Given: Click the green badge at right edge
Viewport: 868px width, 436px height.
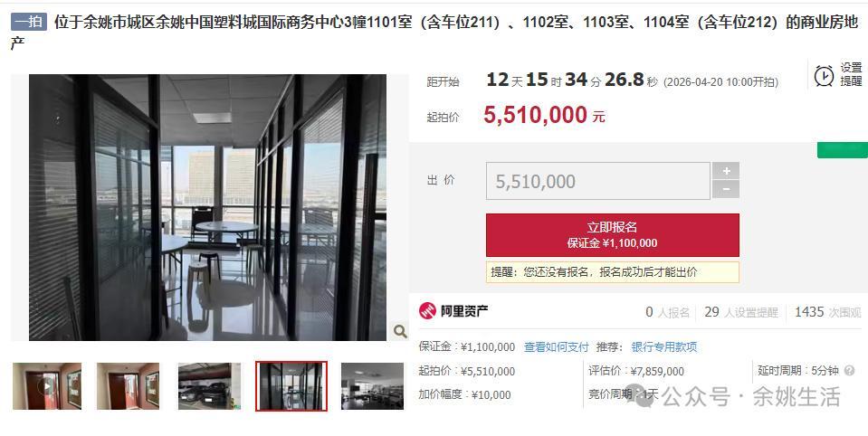Looking at the screenshot, I should 843,150.
